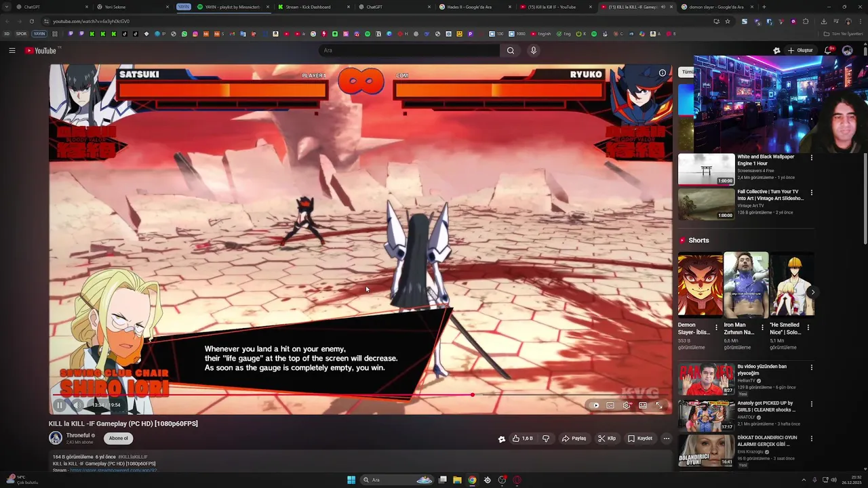Open the Oluştur create button

coord(800,50)
